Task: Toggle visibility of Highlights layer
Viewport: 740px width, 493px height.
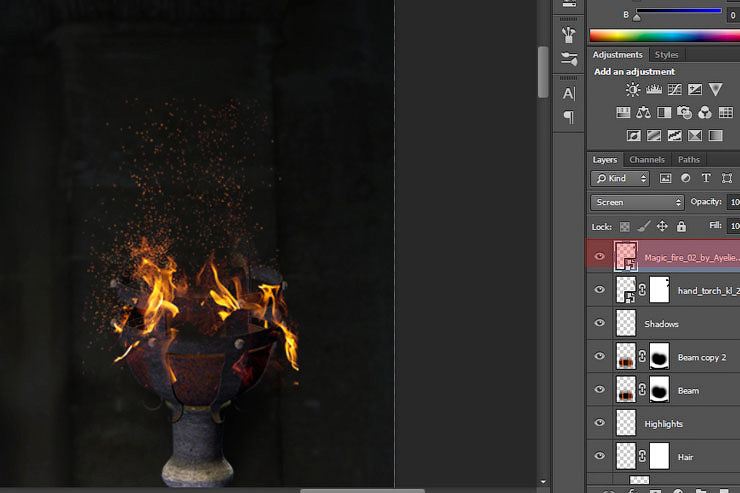Action: pyautogui.click(x=600, y=423)
